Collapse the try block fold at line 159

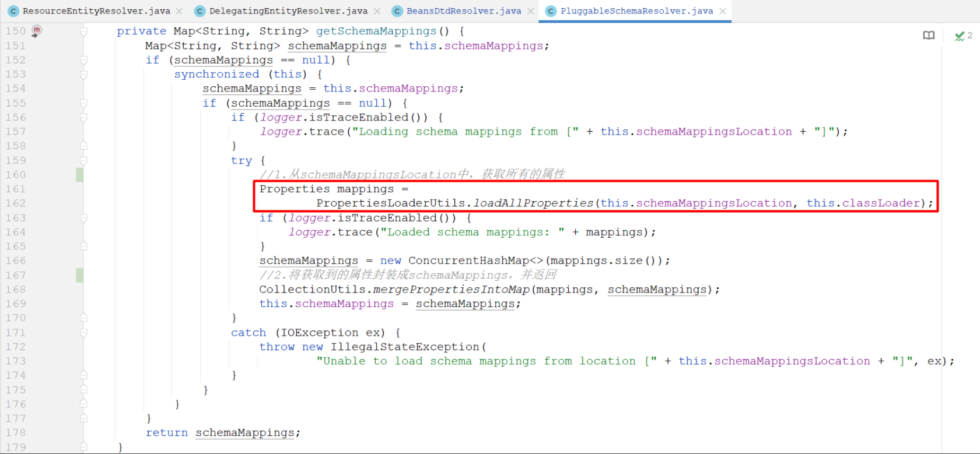83,160
